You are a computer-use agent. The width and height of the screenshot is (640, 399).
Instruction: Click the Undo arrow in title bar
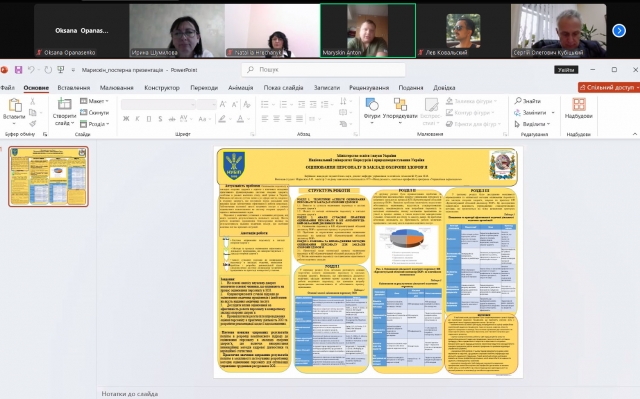pyautogui.click(x=31, y=70)
